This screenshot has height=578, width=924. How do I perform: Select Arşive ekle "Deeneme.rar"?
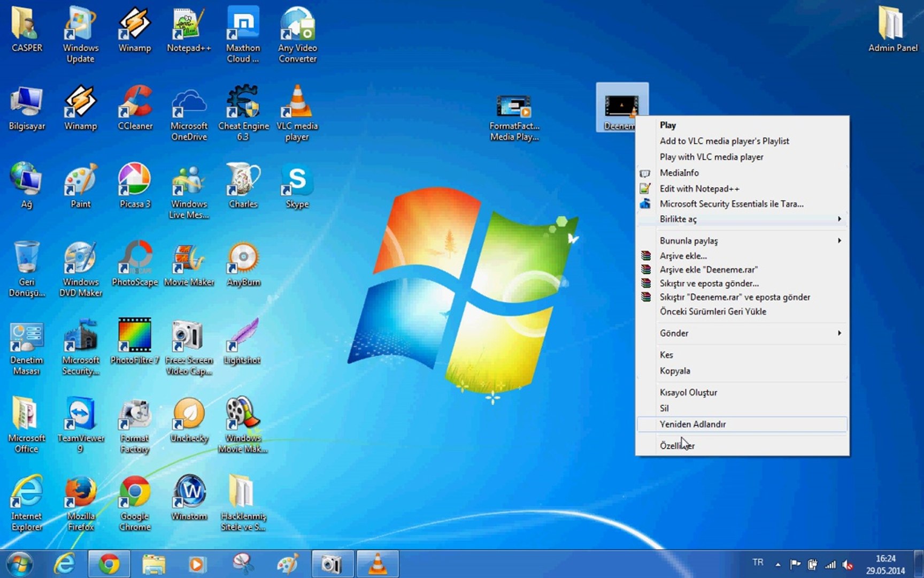click(x=742, y=270)
